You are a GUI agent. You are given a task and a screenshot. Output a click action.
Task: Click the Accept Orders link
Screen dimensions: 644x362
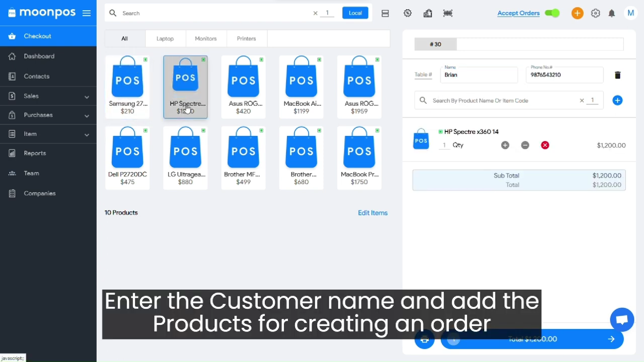(518, 13)
